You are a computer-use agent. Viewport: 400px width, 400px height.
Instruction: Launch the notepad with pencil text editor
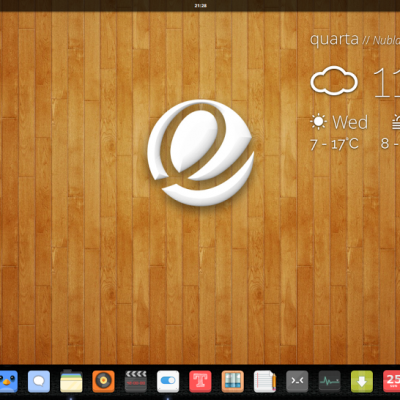pos(265,381)
